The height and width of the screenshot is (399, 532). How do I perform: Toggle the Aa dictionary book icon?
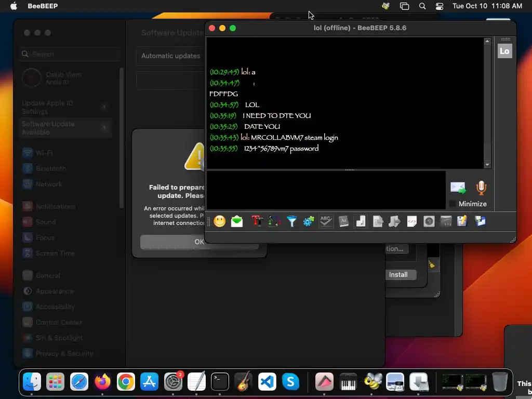pos(343,221)
